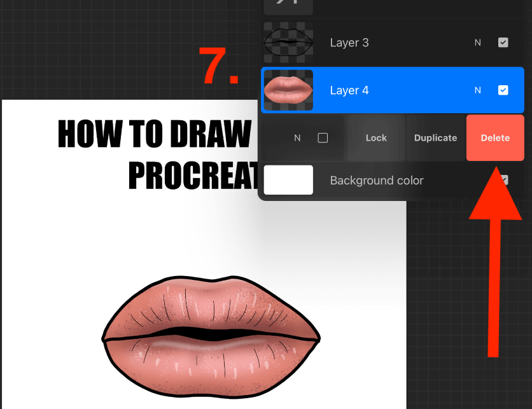This screenshot has width=532, height=409.
Task: Tap the Layer 4 lips thumbnail
Action: click(288, 90)
